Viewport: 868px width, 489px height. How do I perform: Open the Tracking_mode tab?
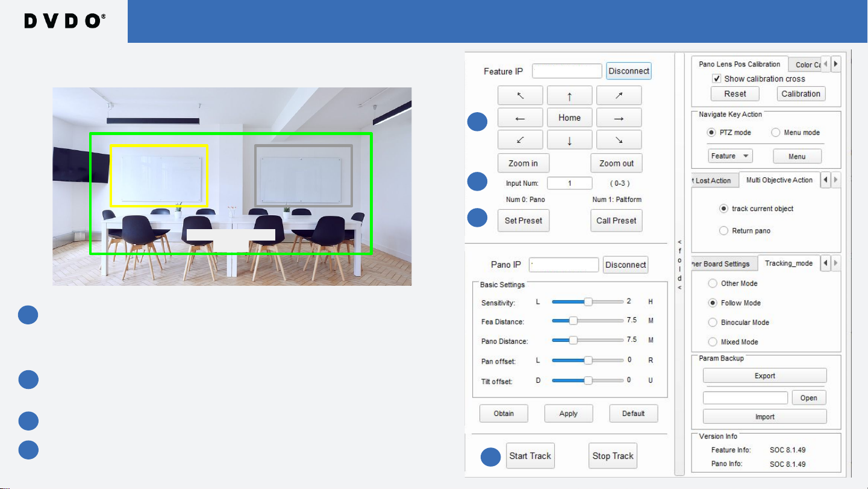pos(788,263)
